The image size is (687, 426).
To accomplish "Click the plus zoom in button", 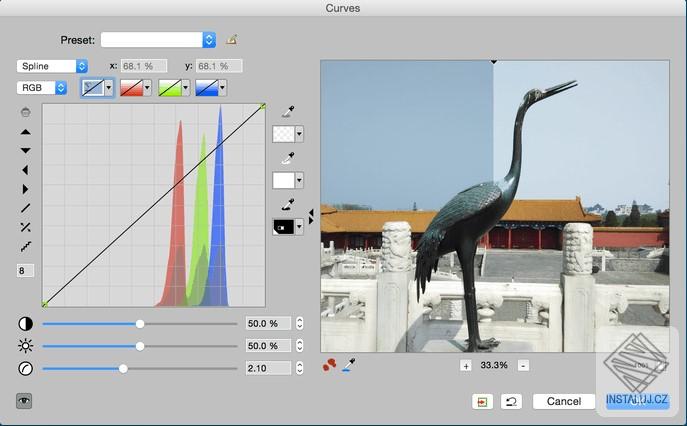I will pos(466,365).
